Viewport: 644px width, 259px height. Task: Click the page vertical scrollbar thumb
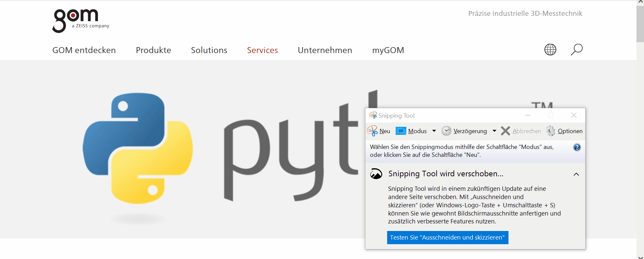(x=640, y=23)
